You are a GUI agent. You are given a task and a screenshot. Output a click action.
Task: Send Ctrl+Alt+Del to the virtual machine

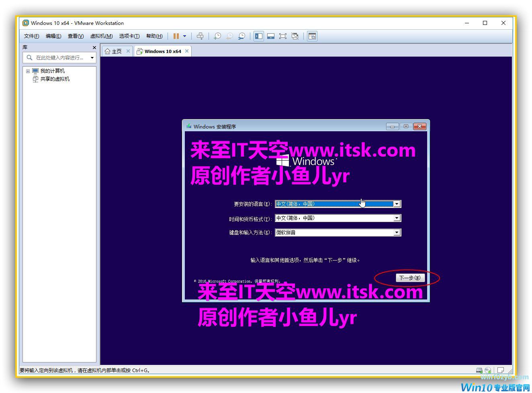[200, 36]
